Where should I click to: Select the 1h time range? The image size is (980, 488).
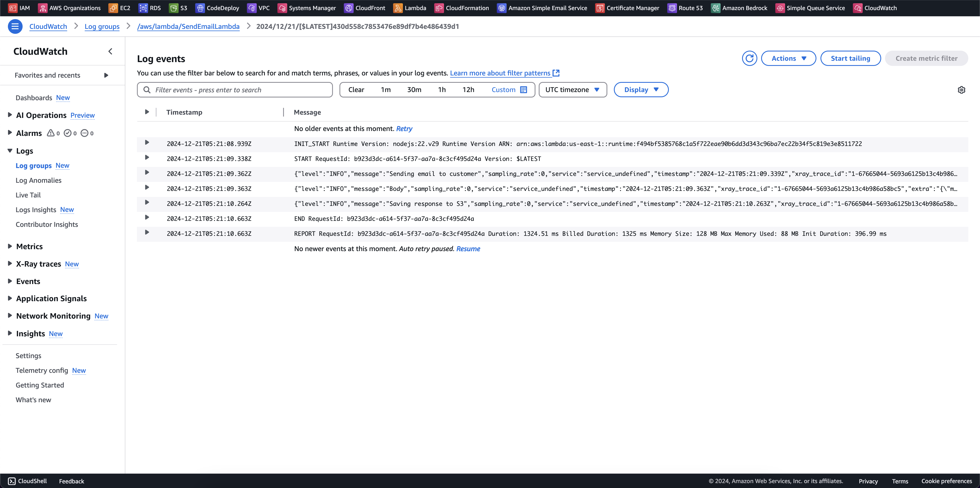pos(442,90)
